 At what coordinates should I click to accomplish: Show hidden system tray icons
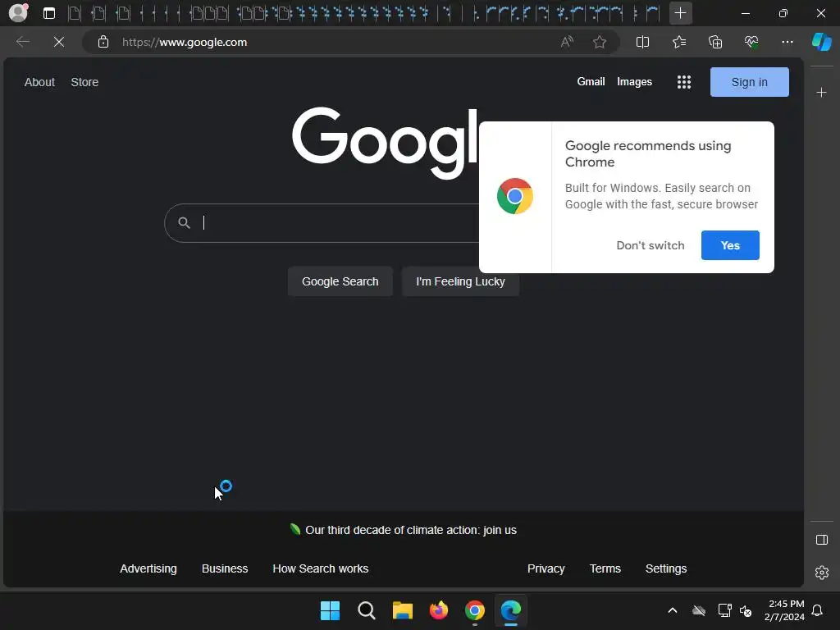(x=673, y=610)
